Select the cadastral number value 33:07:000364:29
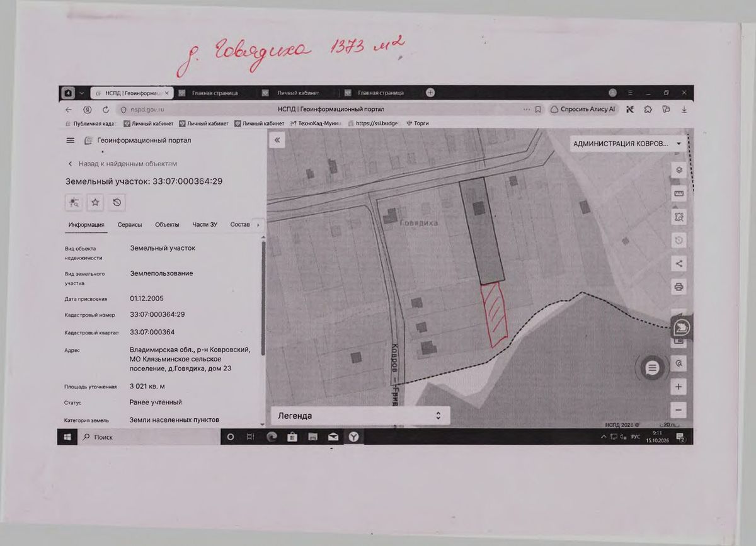 coord(157,314)
